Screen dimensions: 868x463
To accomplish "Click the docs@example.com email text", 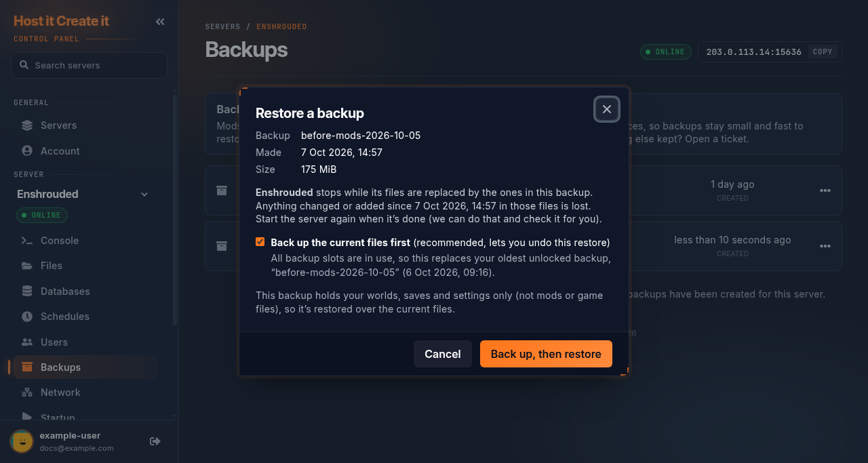I will 77,448.
